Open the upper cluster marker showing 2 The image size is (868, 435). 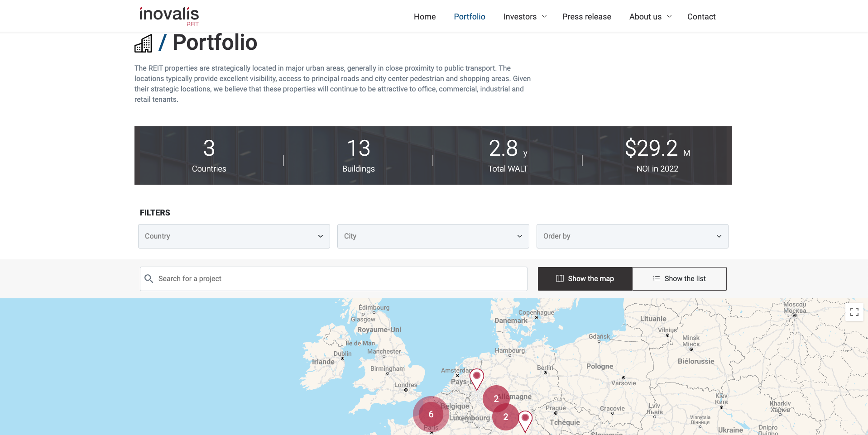tap(496, 398)
